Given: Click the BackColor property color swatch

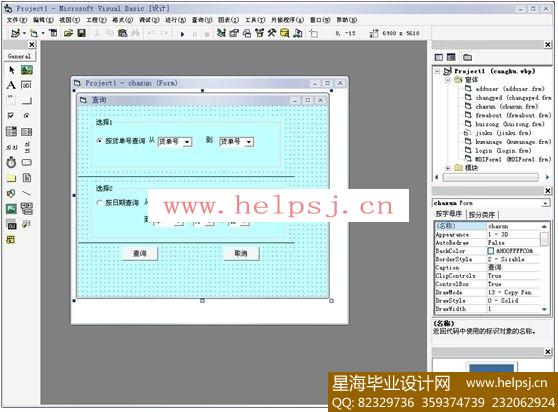Looking at the screenshot, I should pyautogui.click(x=491, y=251).
